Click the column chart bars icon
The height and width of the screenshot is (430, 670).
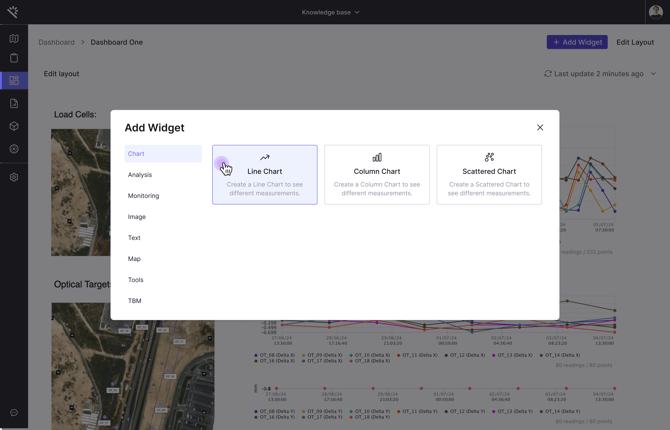point(377,157)
